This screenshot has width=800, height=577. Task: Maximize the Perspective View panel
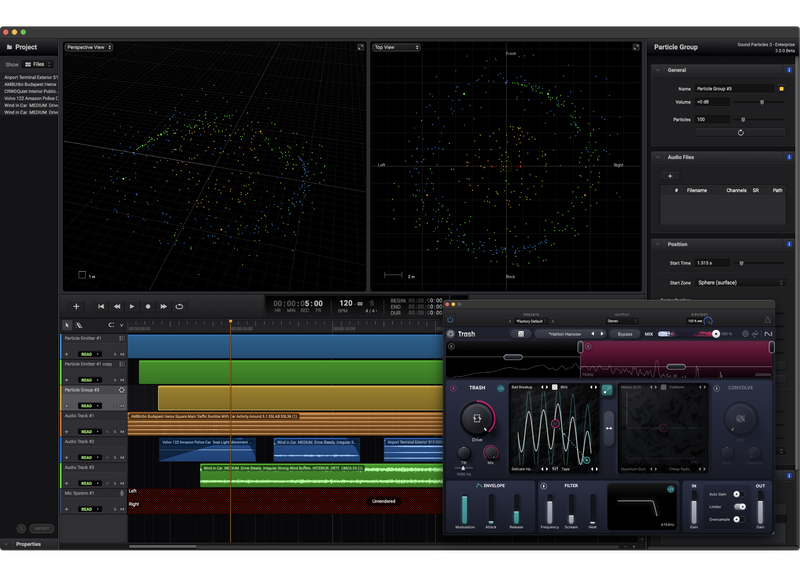point(360,47)
